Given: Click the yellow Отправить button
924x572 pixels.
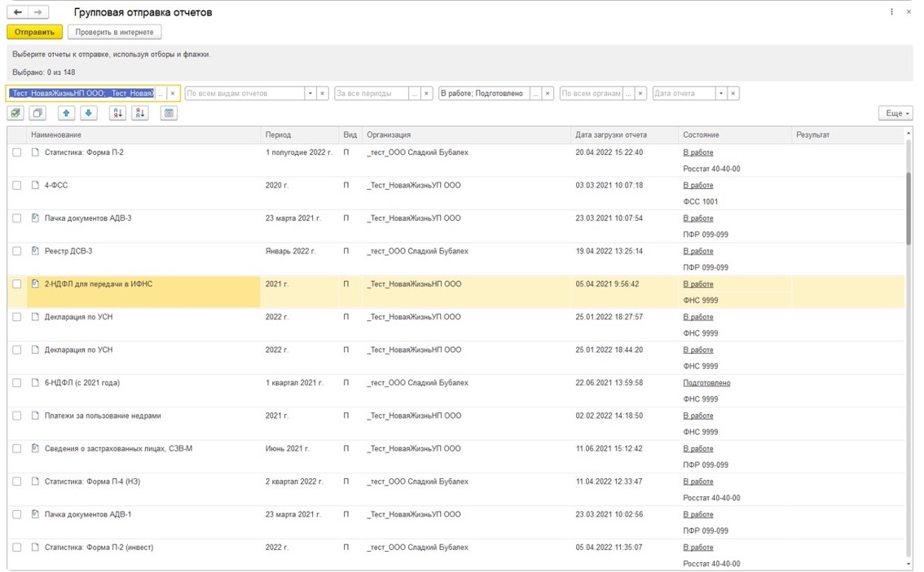Looking at the screenshot, I should (35, 32).
